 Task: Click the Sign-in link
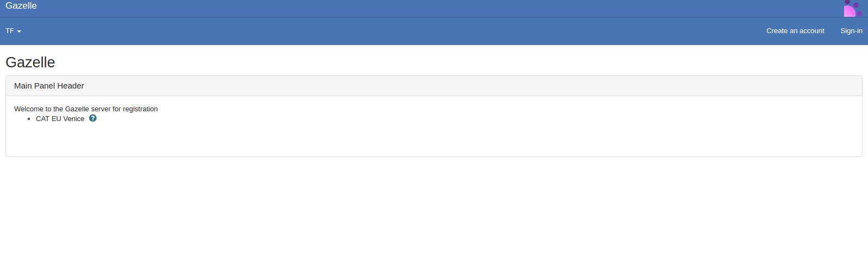pyautogui.click(x=851, y=31)
